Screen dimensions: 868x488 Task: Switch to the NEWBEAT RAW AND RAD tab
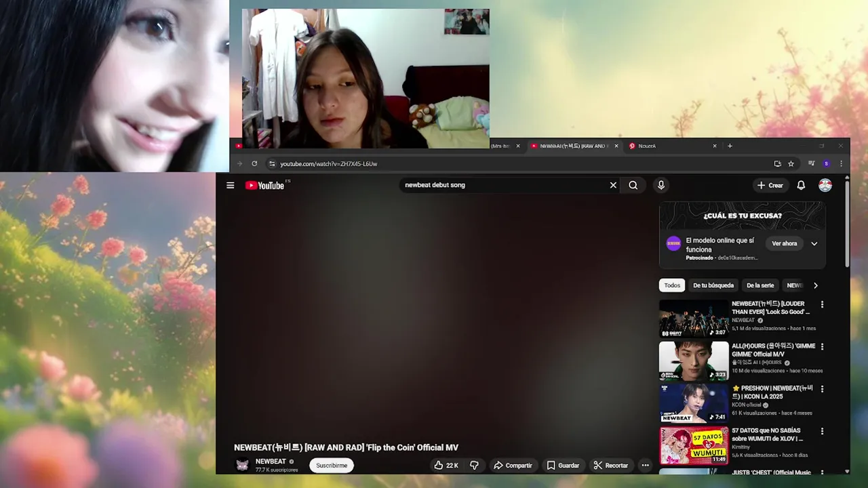pos(573,146)
